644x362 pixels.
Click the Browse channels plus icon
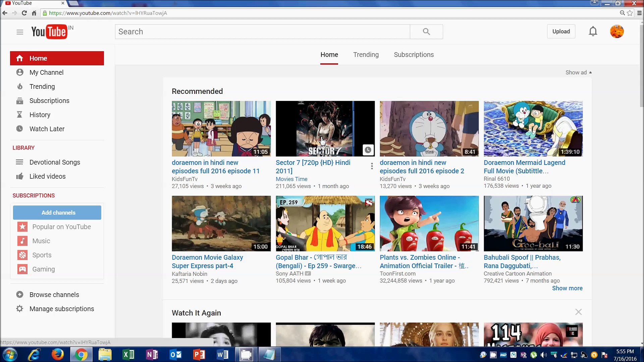click(20, 295)
